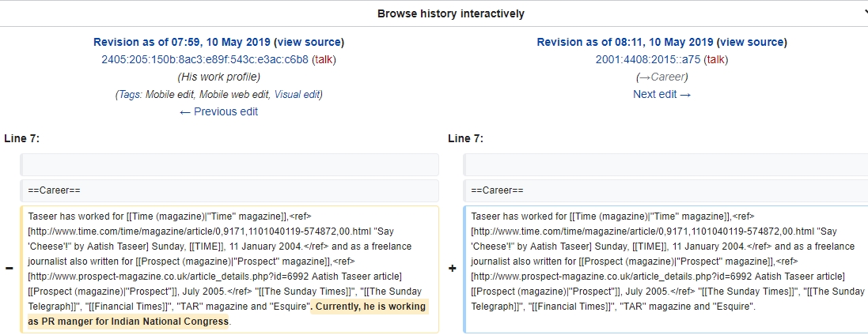The image size is (868, 335).
Task: Go to Next edit
Action: pos(662,94)
